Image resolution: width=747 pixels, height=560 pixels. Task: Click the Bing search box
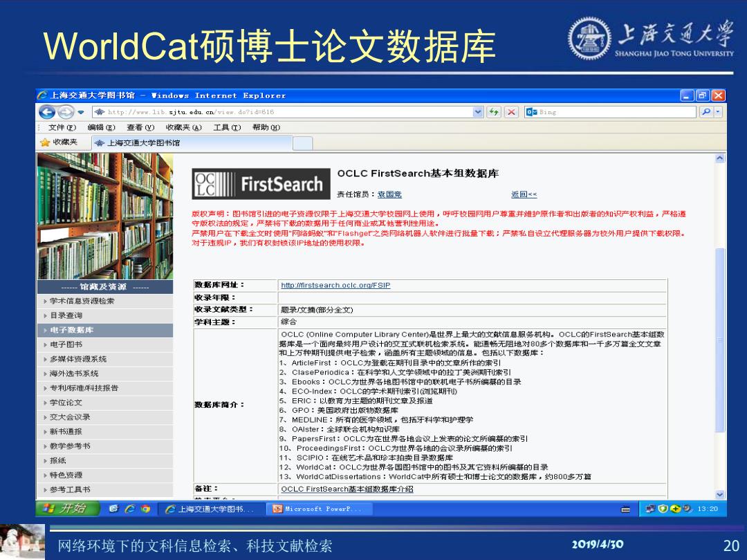click(610, 112)
